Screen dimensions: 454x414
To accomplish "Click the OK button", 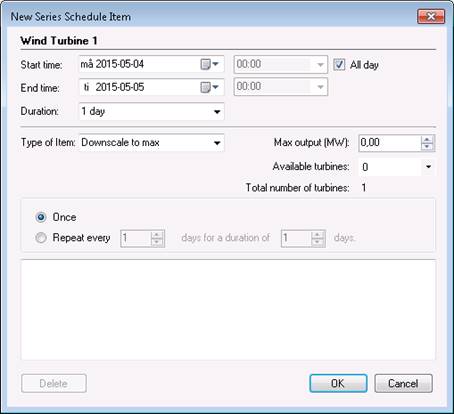I will pyautogui.click(x=338, y=383).
